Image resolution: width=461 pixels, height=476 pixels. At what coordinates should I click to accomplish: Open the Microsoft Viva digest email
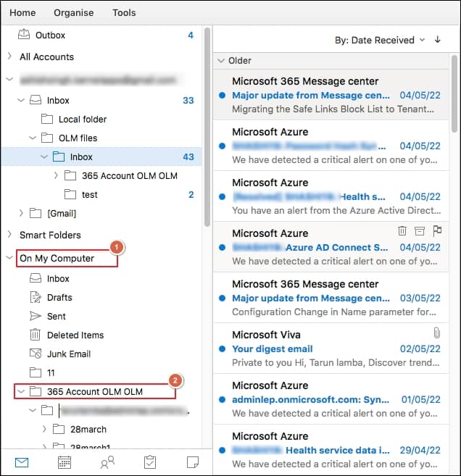pyautogui.click(x=331, y=348)
